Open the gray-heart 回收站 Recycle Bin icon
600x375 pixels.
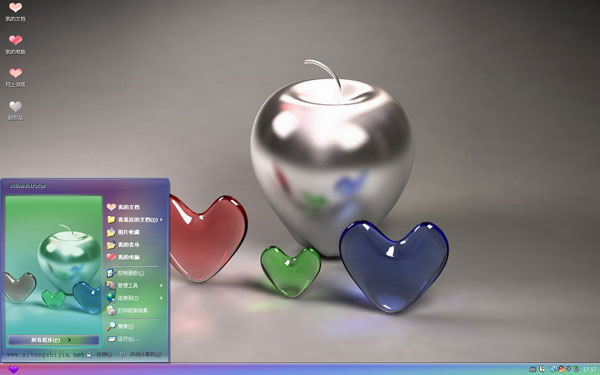(x=15, y=110)
